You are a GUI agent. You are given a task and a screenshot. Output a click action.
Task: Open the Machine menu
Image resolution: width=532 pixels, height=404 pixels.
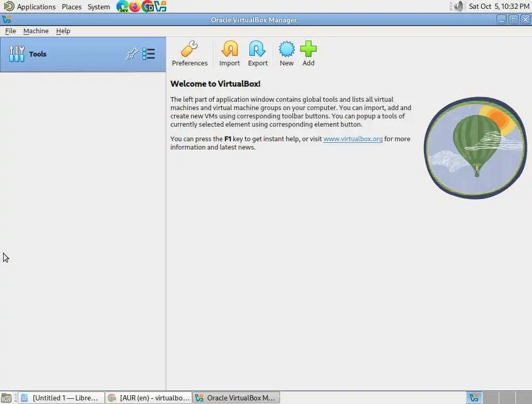pos(36,31)
